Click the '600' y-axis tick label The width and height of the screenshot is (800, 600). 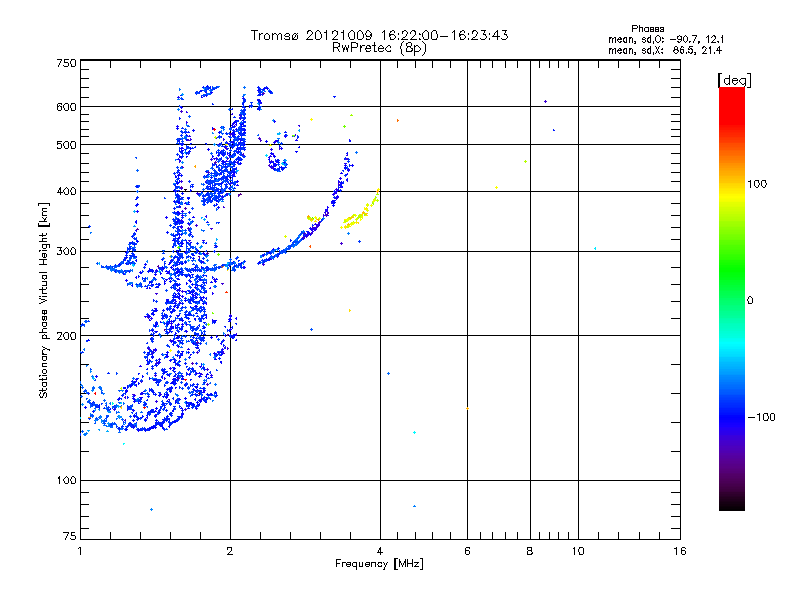[66, 107]
